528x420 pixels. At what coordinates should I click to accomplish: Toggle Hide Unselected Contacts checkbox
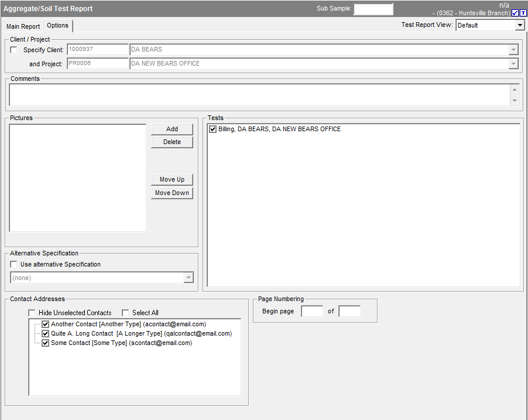32,313
